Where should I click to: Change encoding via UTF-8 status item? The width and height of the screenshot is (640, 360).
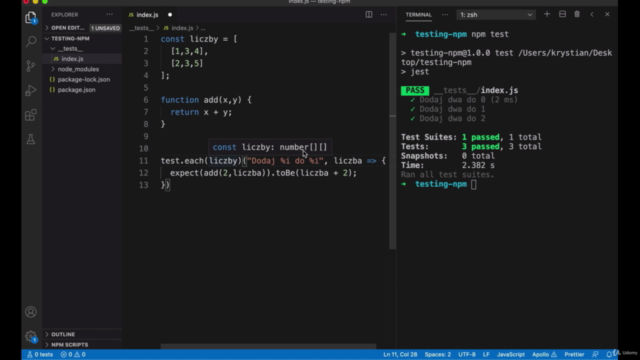tap(467, 354)
